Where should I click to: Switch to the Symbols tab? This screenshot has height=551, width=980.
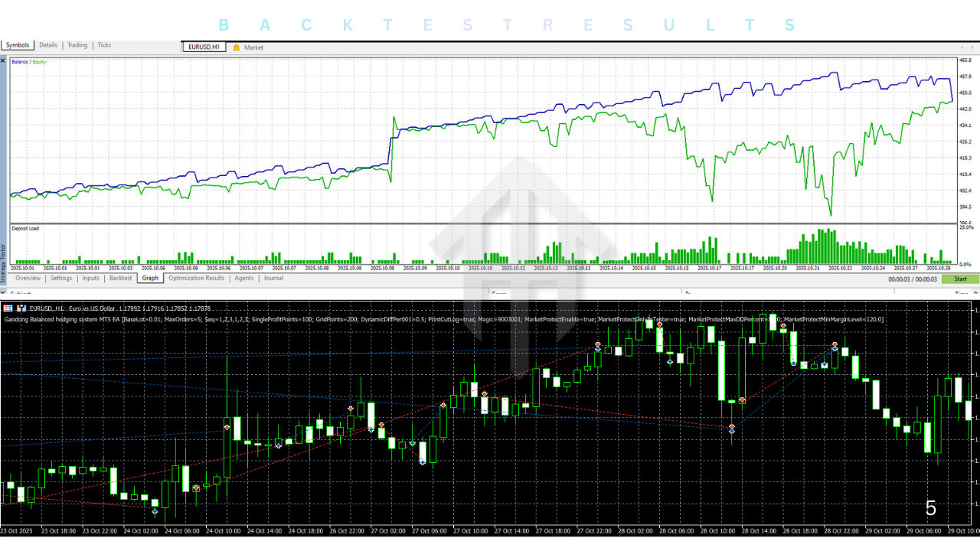pyautogui.click(x=17, y=45)
